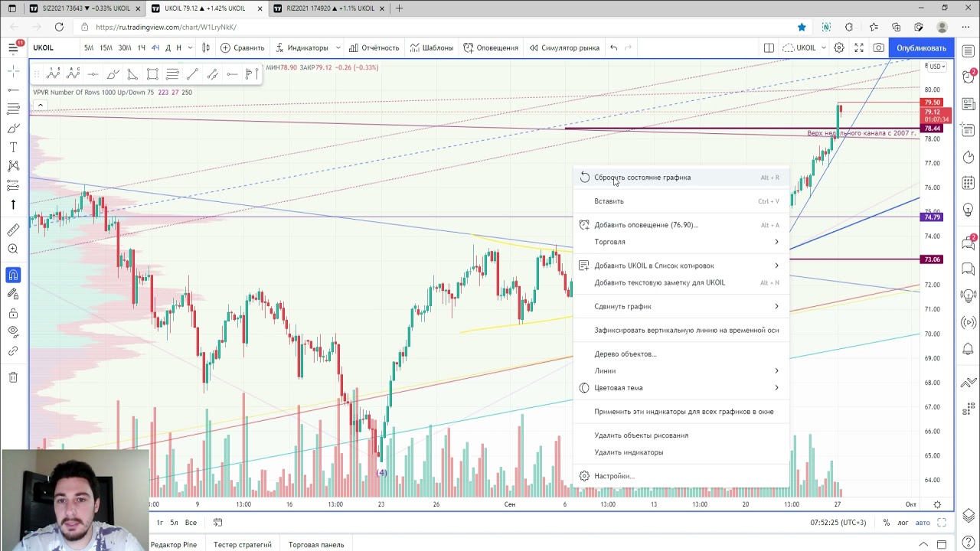
Task: Choose Применить эти индикаторы для всех графиков
Action: tap(681, 412)
